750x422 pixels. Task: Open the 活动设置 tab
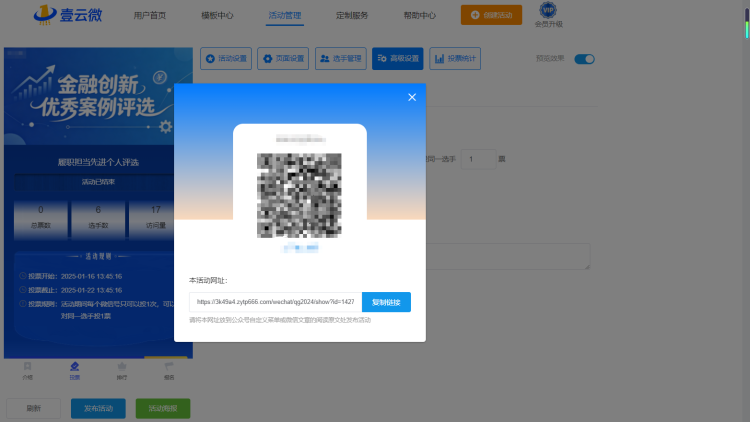[x=226, y=58]
